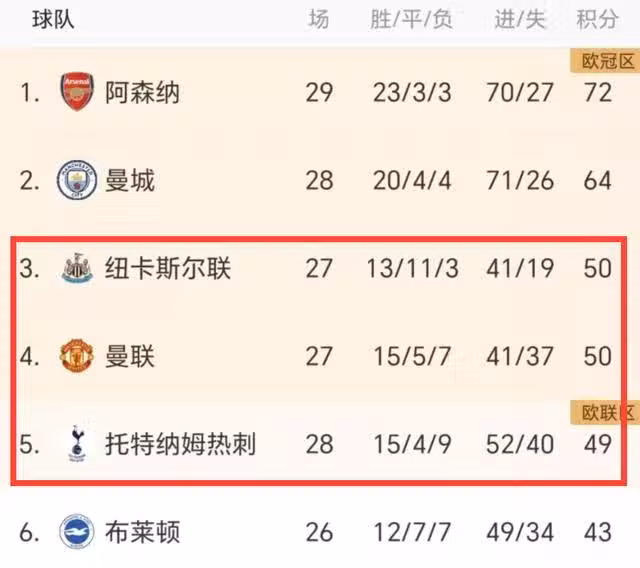Click the 欧冠区 zone label
This screenshot has height=568, width=640.
[x=606, y=62]
